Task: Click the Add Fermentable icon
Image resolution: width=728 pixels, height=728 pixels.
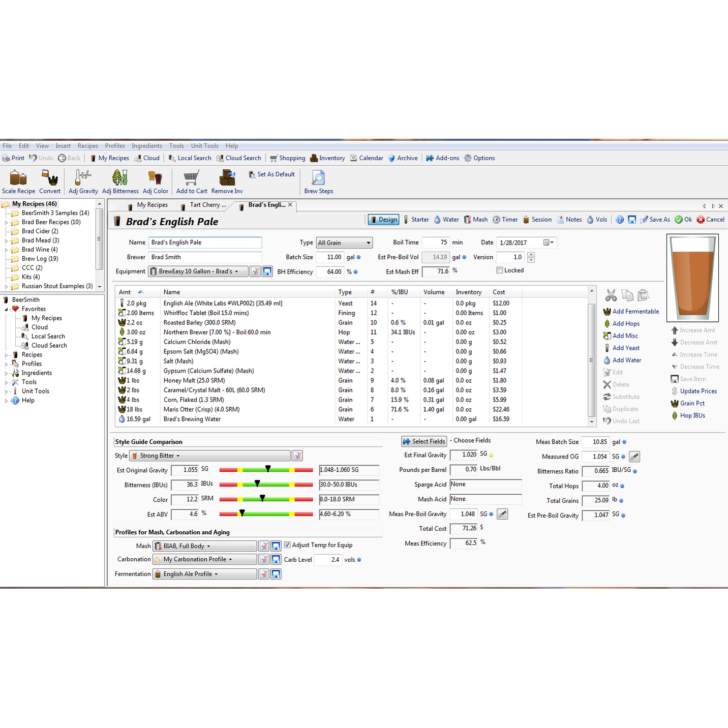Action: click(x=607, y=312)
